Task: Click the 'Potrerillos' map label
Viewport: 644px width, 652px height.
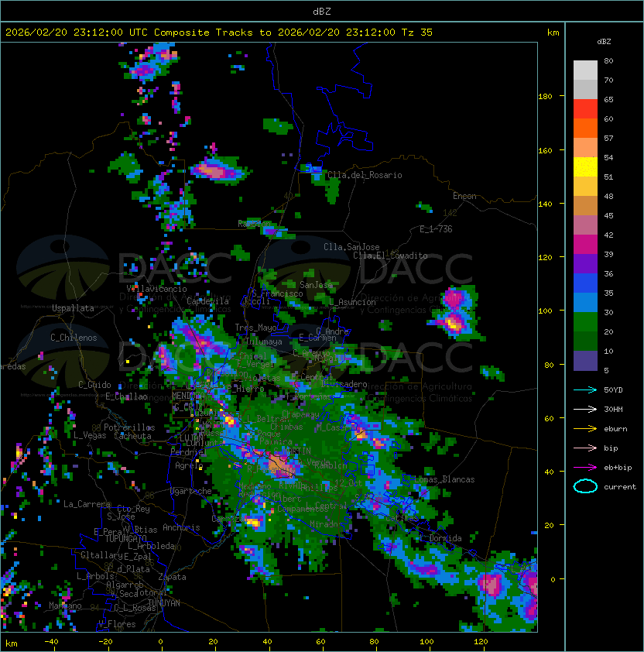Action: (x=129, y=427)
